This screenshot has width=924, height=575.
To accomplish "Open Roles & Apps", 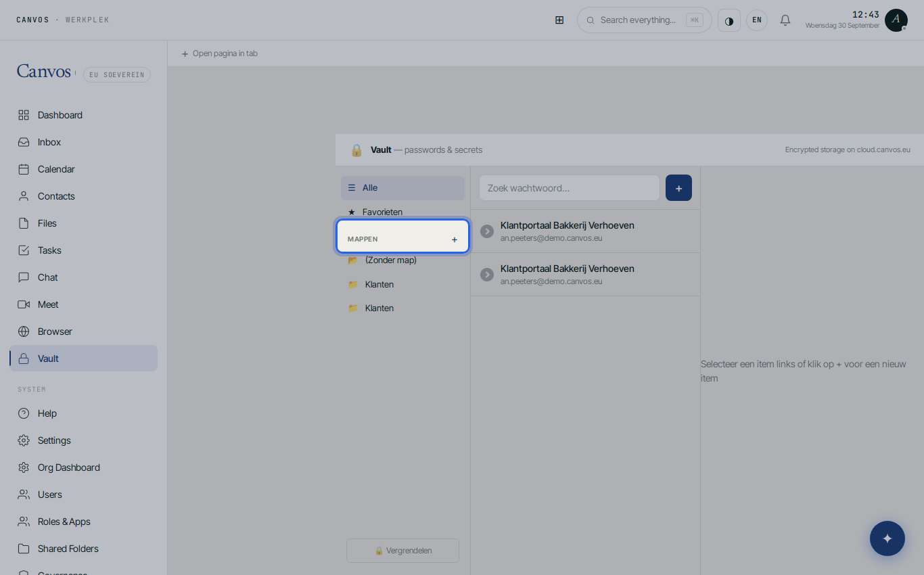I will 83,522.
